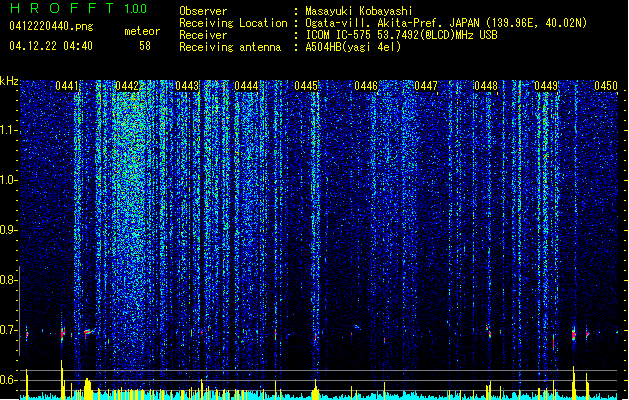Click the 0441 time marker
The height and width of the screenshot is (400, 629).
67,86
